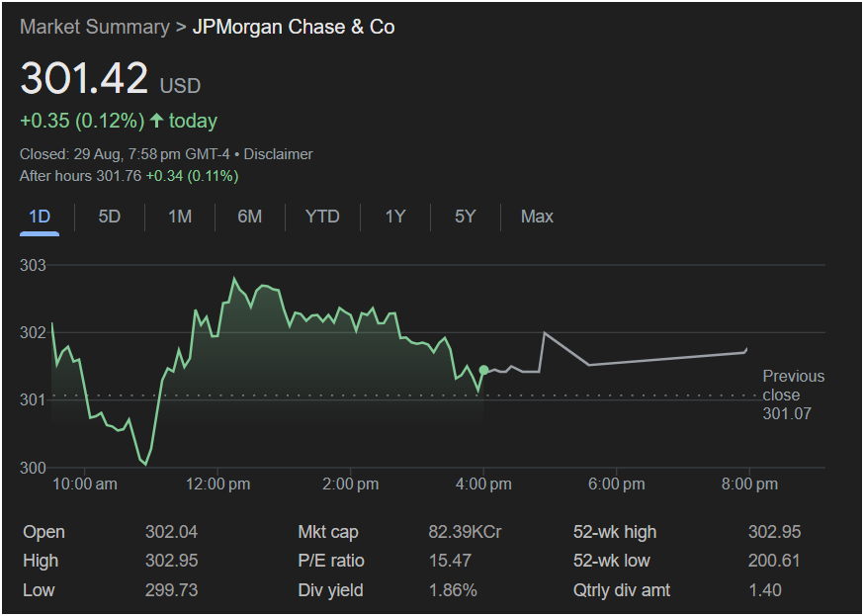Click the JPMorgan Chase & Co title
864x616 pixels.
294,28
